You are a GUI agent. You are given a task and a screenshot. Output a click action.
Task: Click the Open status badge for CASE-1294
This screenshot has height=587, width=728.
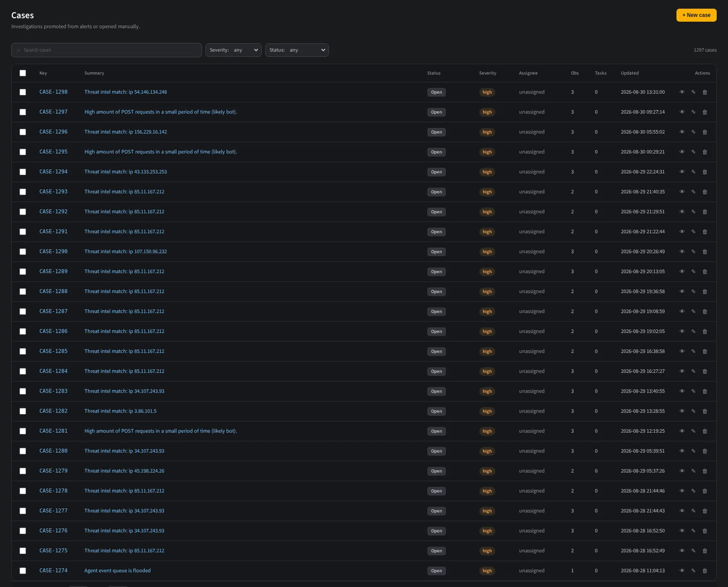tap(436, 172)
